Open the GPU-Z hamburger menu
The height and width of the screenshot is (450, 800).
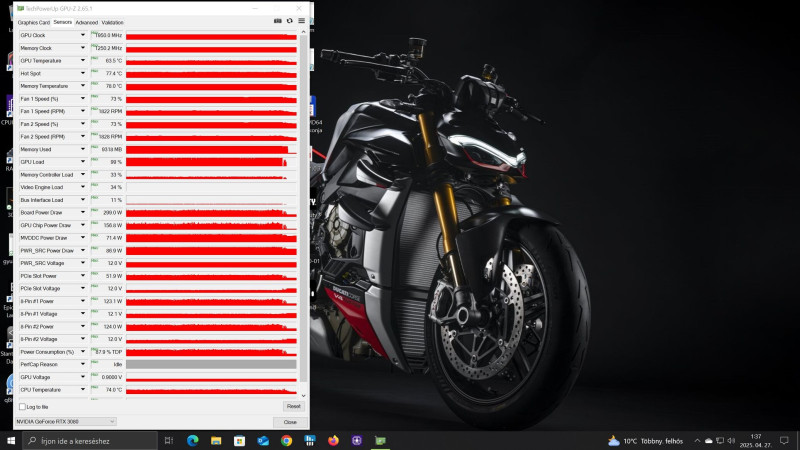(302, 21)
